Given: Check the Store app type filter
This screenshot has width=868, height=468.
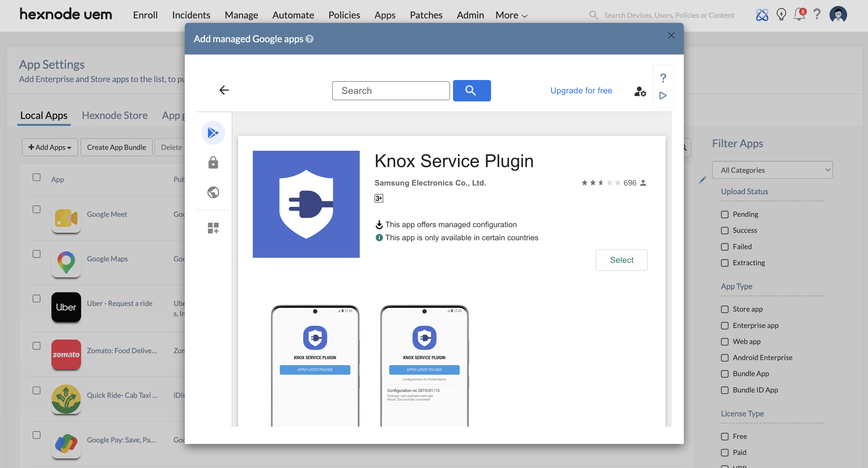Looking at the screenshot, I should coord(725,309).
